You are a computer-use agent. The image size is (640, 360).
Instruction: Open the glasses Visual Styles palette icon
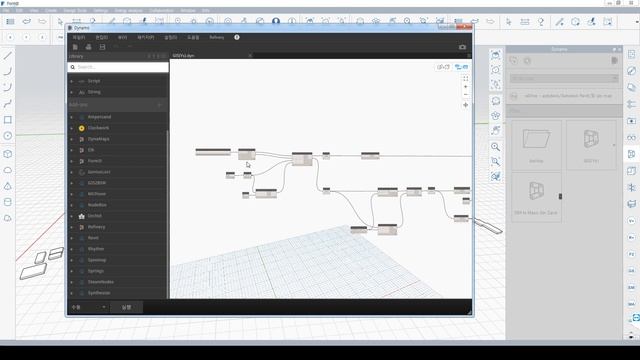pyautogui.click(x=631, y=138)
